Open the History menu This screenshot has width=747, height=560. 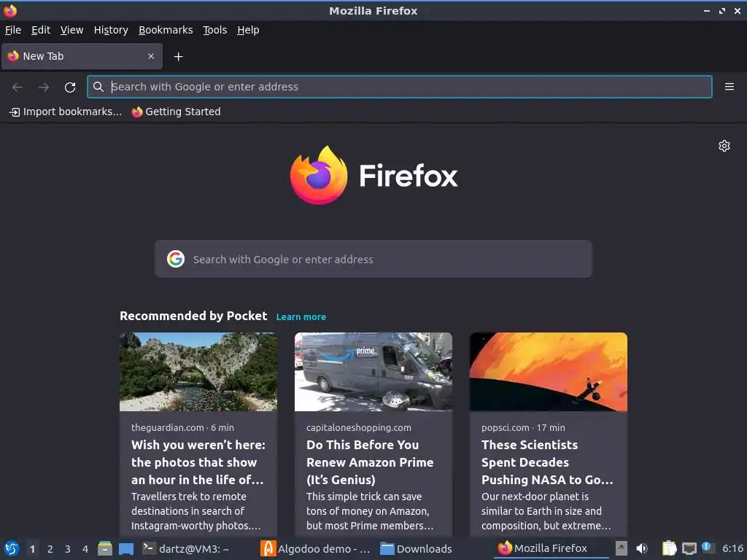click(111, 30)
